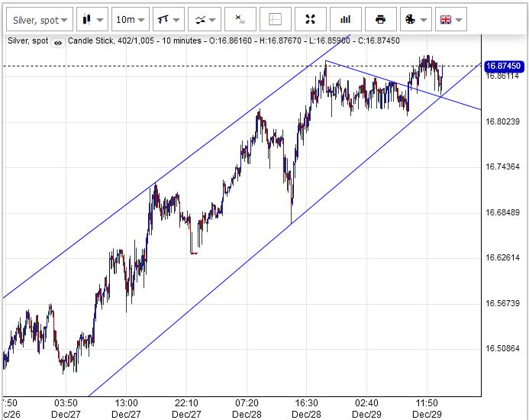Click the current price label 16.87450
This screenshot has height=420, width=529.
[x=502, y=66]
